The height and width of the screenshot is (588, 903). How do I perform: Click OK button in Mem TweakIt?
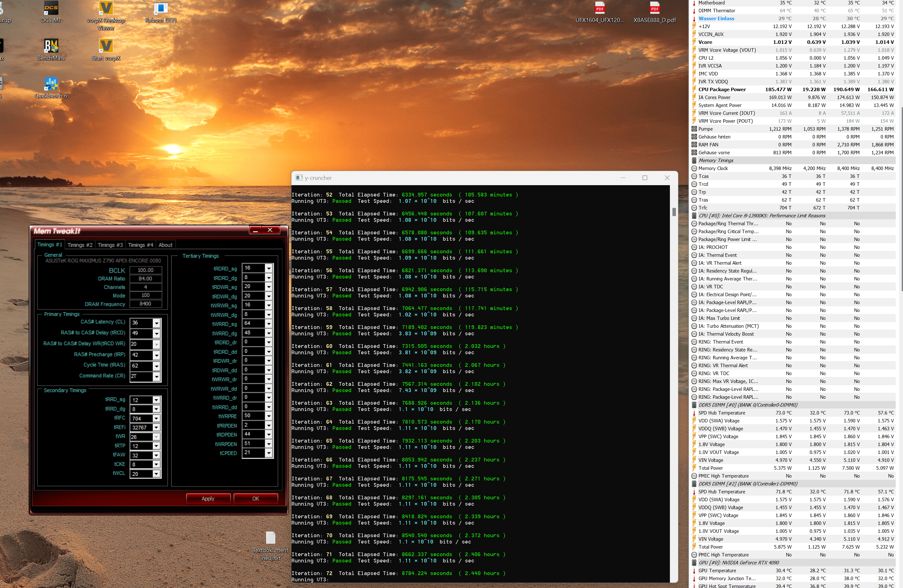point(256,498)
